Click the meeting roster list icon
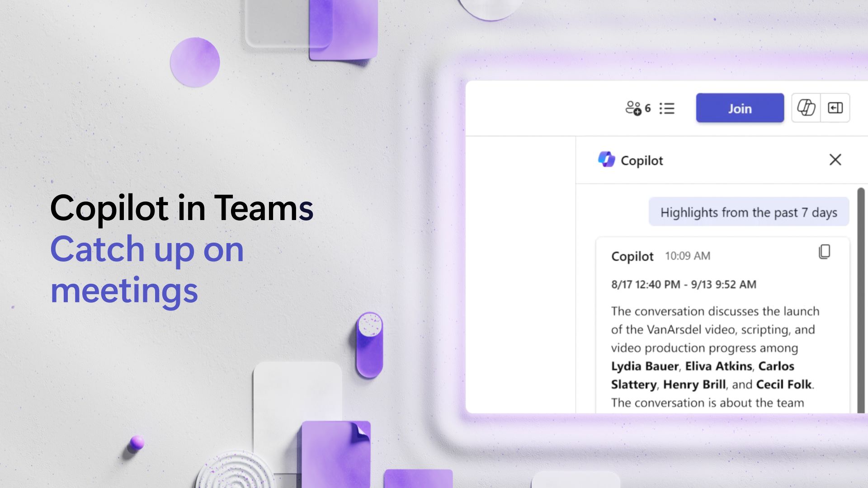Screen dimensions: 868x488 [x=668, y=108]
